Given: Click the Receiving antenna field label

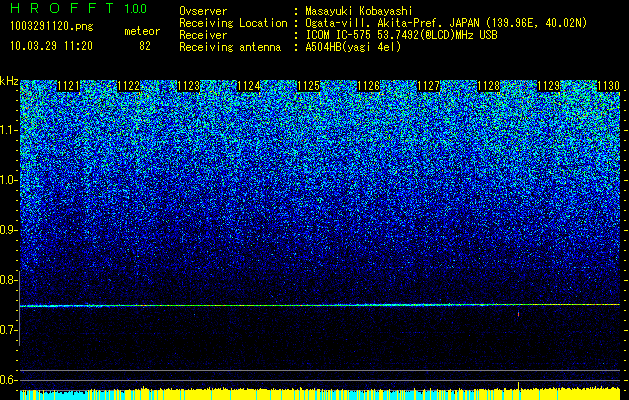Looking at the screenshot, I should (x=230, y=47).
